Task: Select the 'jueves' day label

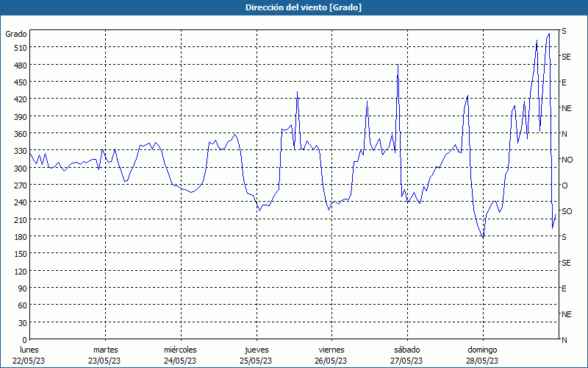Action: (x=257, y=350)
